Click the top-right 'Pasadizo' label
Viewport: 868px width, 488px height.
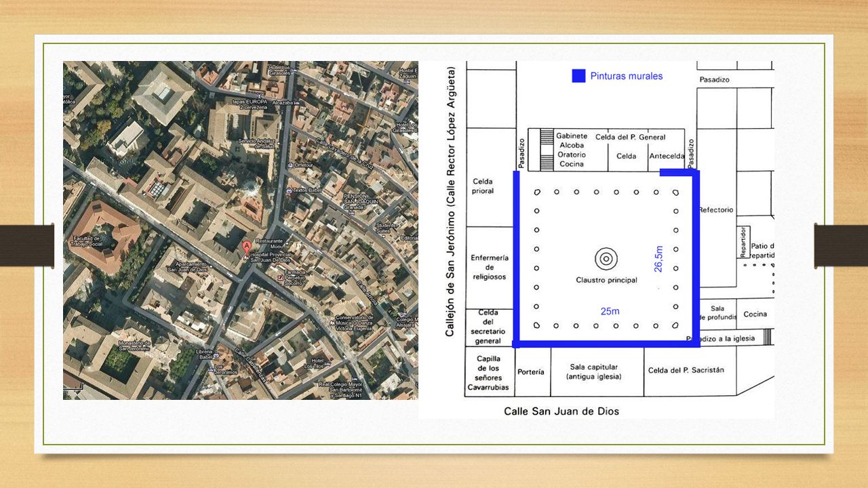pyautogui.click(x=714, y=79)
